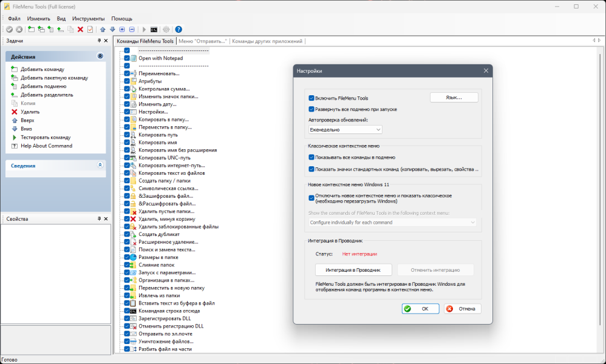
Task: Click the Отмена button
Action: click(x=462, y=309)
